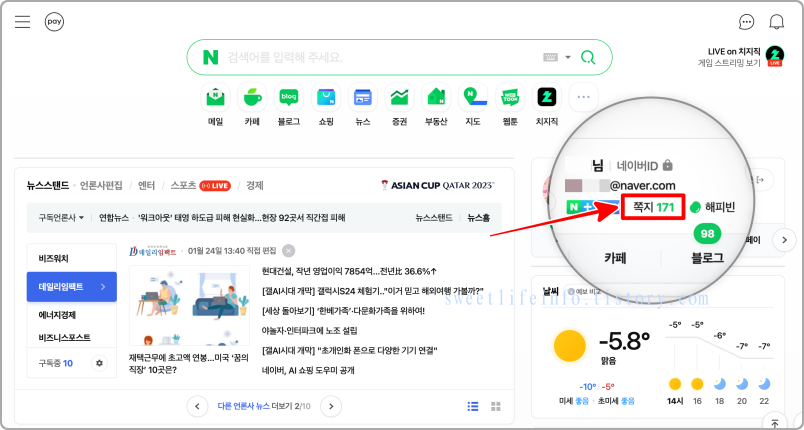Switch newsstand to list view
This screenshot has height=430, width=804.
(x=473, y=406)
